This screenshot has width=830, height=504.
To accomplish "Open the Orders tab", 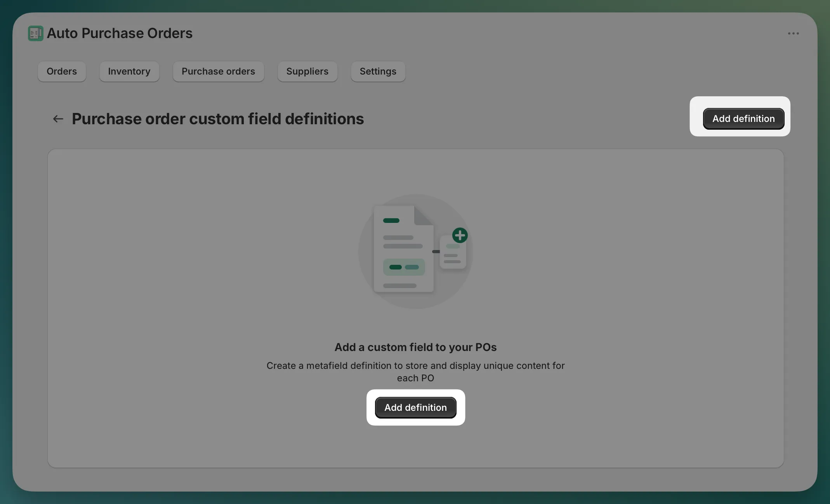I will click(62, 71).
